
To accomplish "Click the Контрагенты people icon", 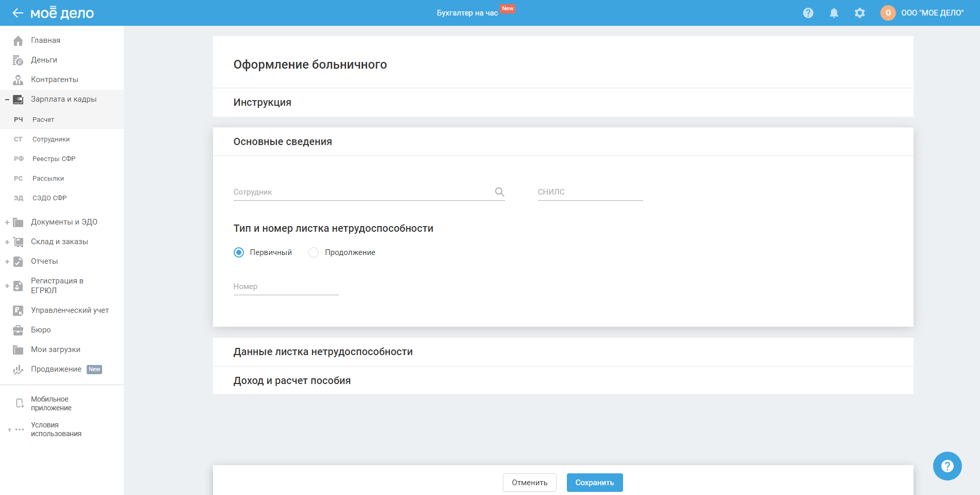I will click(18, 80).
